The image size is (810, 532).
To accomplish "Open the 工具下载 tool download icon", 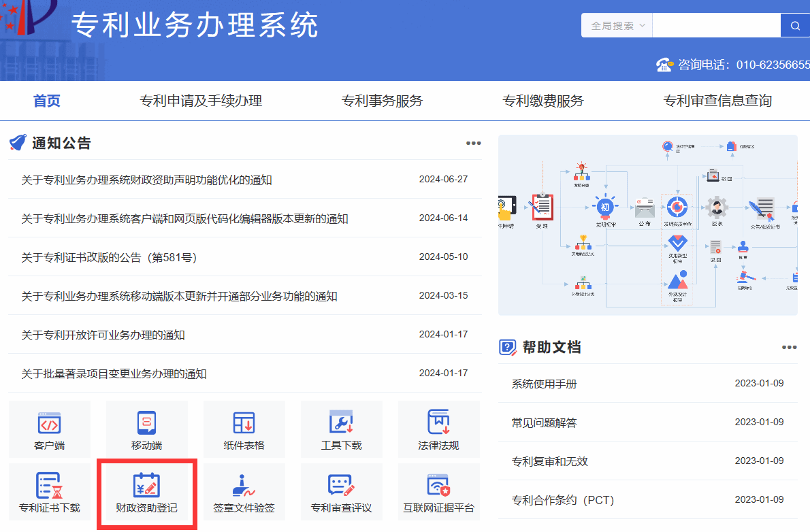I will click(341, 429).
